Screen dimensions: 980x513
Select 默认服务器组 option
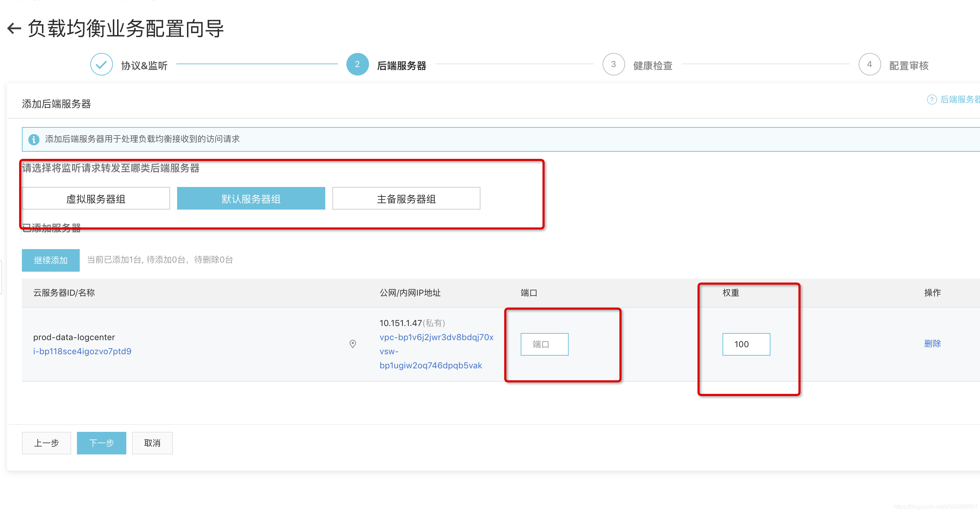[x=251, y=198]
